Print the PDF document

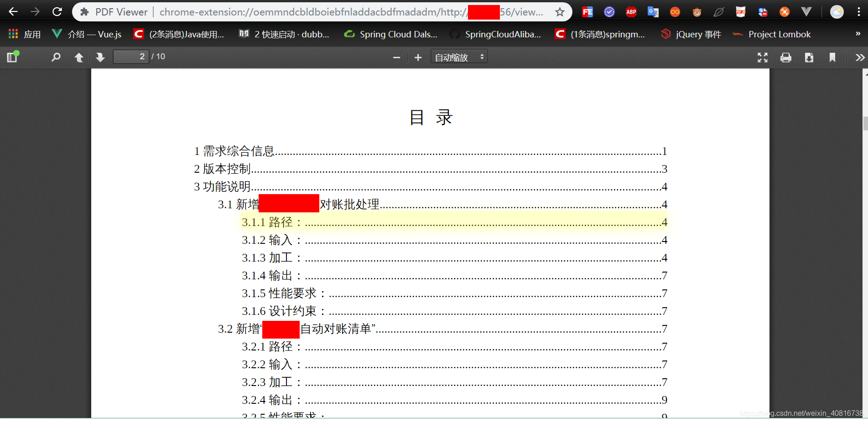coord(785,57)
